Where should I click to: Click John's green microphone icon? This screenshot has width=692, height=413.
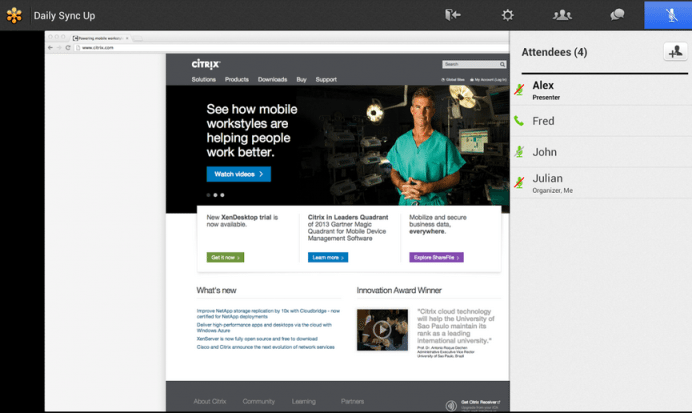click(519, 152)
